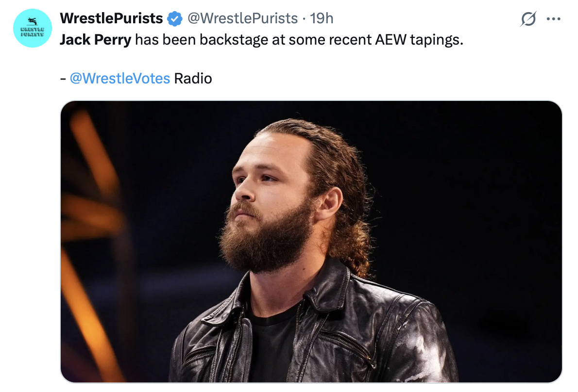Viewport: 578px width, 392px height.
Task: Open the @WrestlePurists handle link
Action: click(x=242, y=18)
